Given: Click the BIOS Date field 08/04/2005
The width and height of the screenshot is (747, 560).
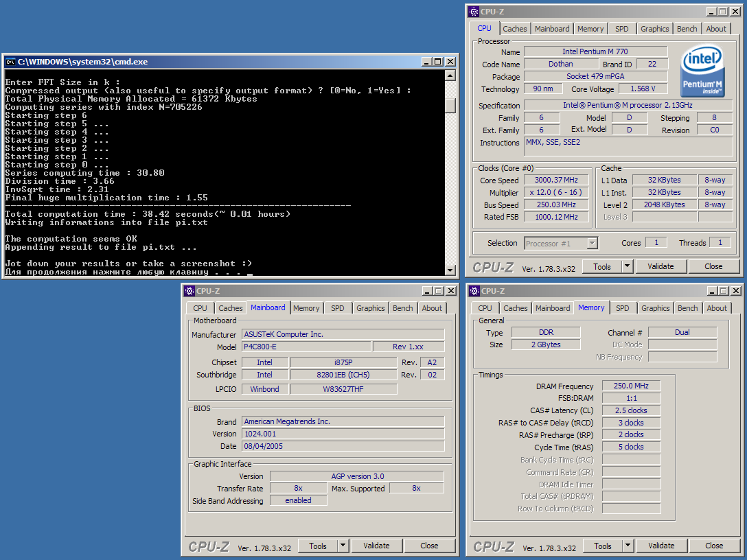Looking at the screenshot, I should coord(343,446).
